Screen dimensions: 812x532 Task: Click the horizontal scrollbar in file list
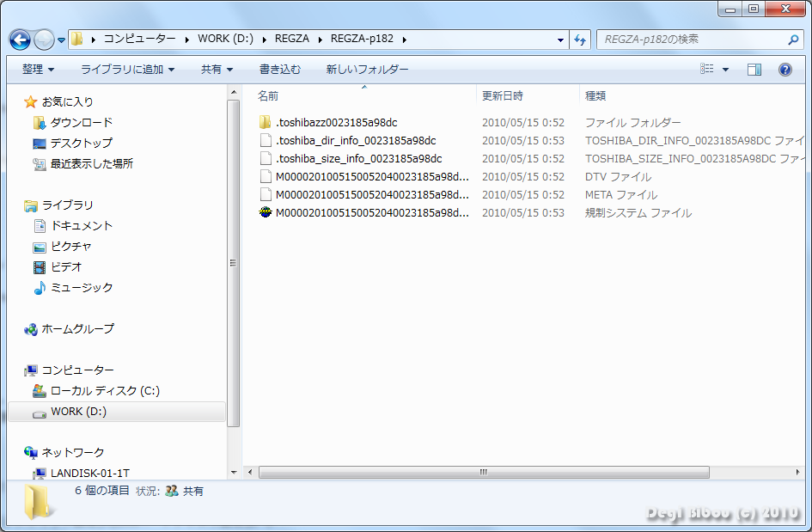484,473
